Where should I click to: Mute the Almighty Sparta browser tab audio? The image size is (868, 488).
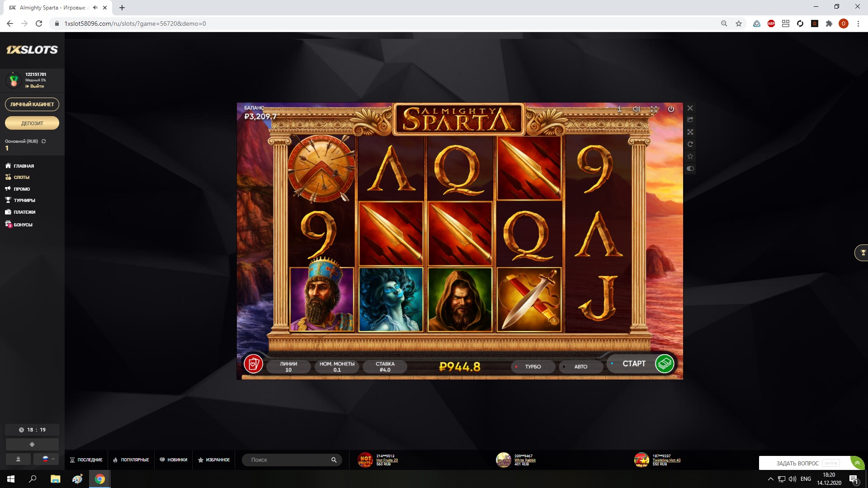[95, 8]
